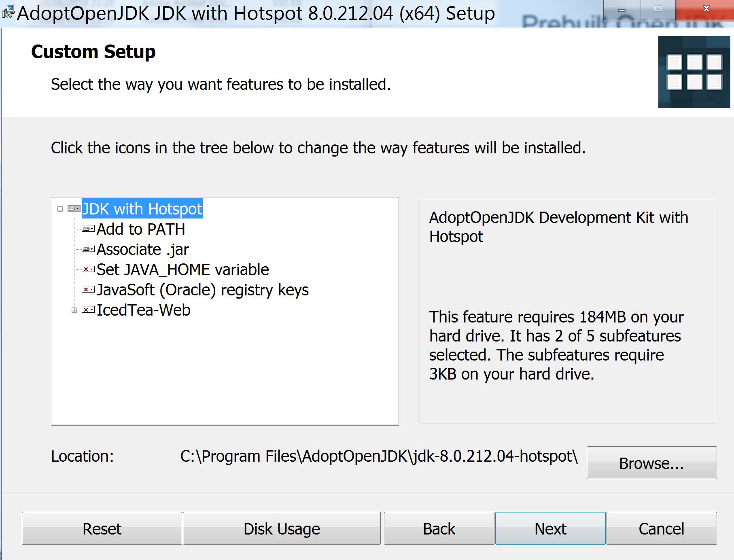This screenshot has width=734, height=560.
Task: Toggle red X icon for Set JAVA_HOME variable
Action: pyautogui.click(x=88, y=269)
